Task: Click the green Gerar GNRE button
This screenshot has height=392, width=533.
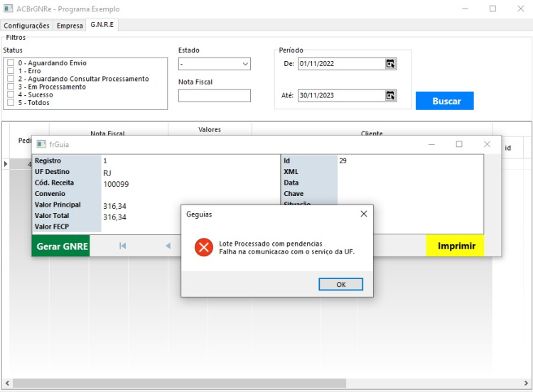Action: pyautogui.click(x=61, y=246)
